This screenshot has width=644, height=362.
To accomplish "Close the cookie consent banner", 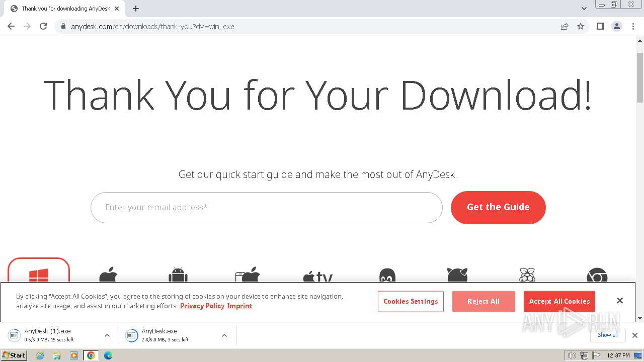I will pos(620,300).
